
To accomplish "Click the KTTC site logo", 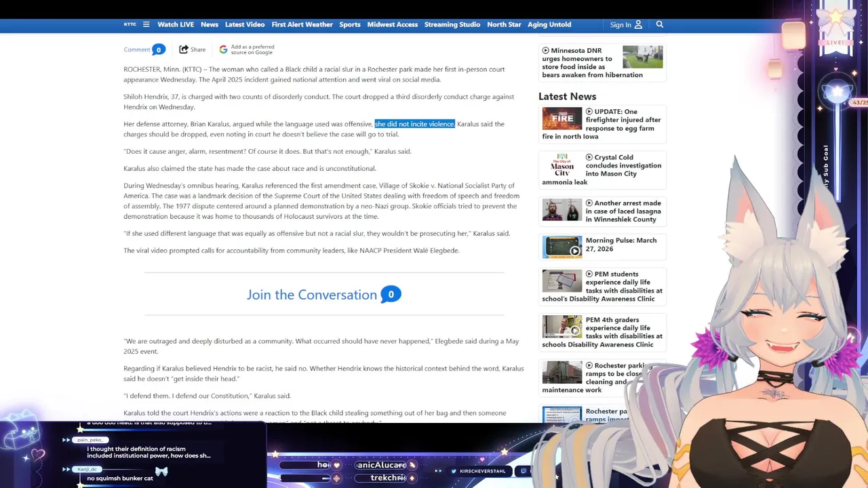I will pos(130,24).
